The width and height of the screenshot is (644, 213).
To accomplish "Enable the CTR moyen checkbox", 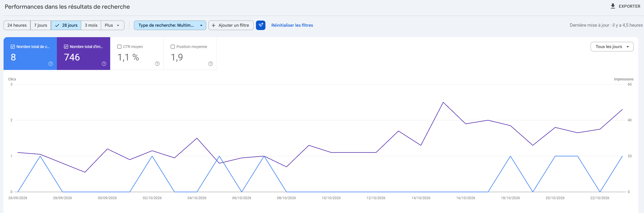I will 119,47.
